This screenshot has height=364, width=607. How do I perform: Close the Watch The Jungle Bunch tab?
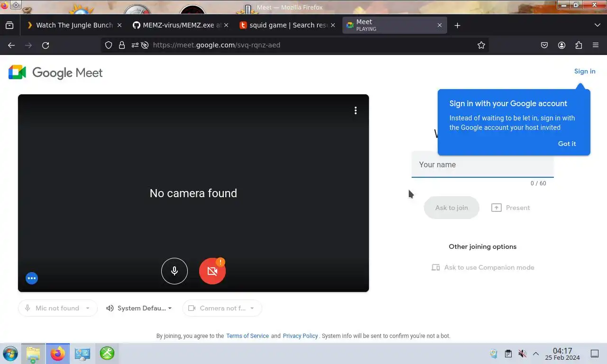click(x=120, y=25)
